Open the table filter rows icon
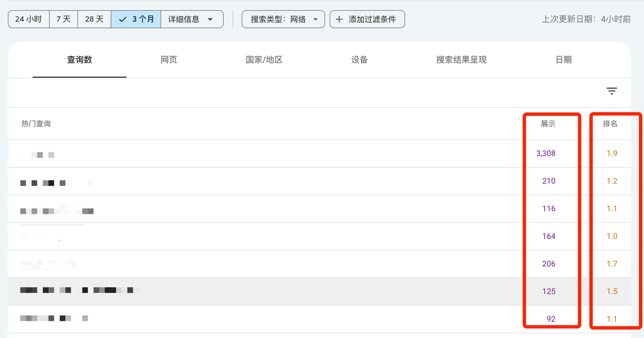The width and height of the screenshot is (644, 338). tap(612, 91)
